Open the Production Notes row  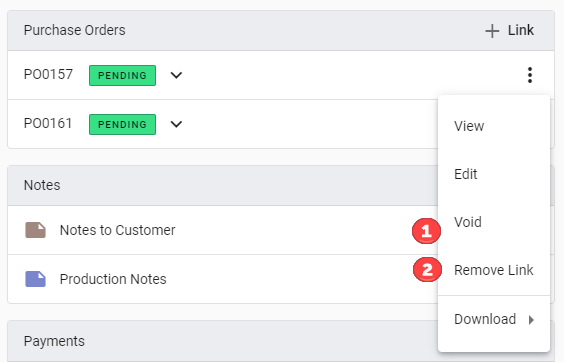click(x=223, y=279)
